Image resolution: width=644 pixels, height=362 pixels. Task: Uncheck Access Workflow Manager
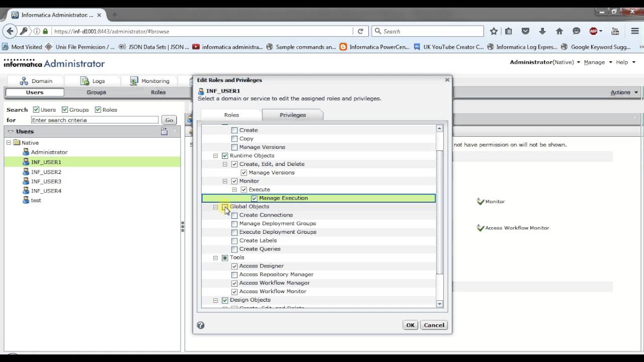click(x=234, y=283)
